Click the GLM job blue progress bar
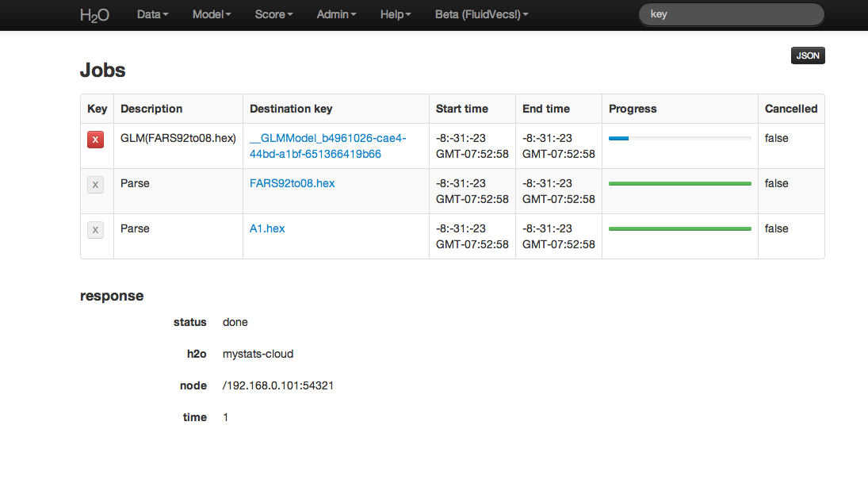Screen dimensions: 868x483 tap(619, 139)
